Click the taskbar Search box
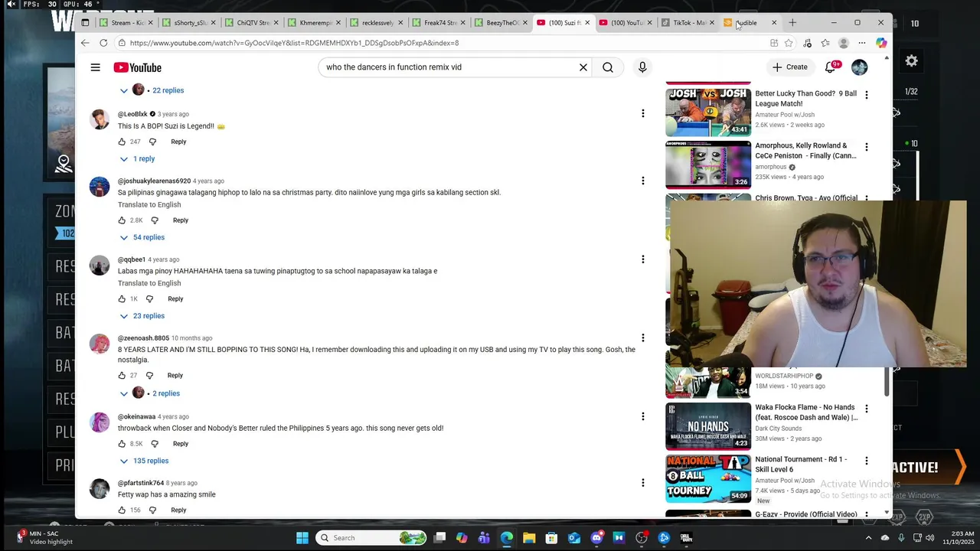 point(371,538)
